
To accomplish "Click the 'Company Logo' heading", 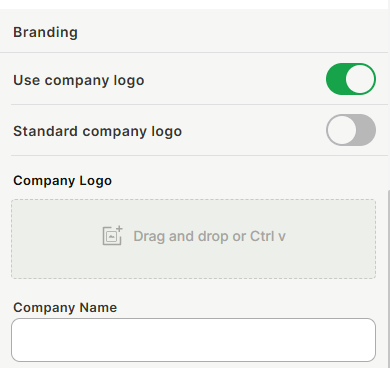I will (x=62, y=181).
